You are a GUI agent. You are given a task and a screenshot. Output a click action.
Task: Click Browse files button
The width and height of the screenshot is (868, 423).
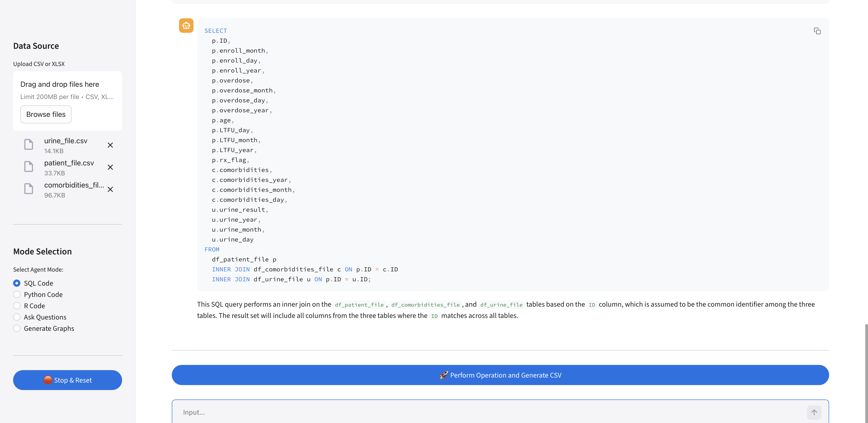point(46,115)
